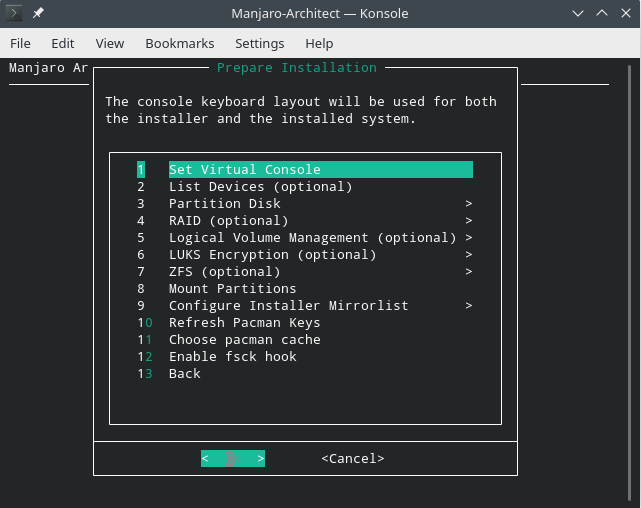Expand Configure Installer Mirrorlist submenu arrow
This screenshot has width=641, height=508.
[468, 306]
